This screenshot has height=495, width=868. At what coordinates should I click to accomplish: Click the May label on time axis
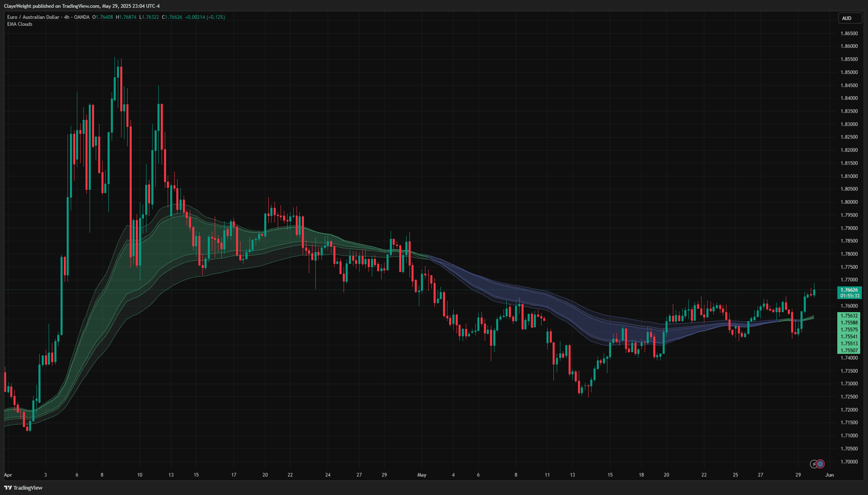pyautogui.click(x=422, y=475)
